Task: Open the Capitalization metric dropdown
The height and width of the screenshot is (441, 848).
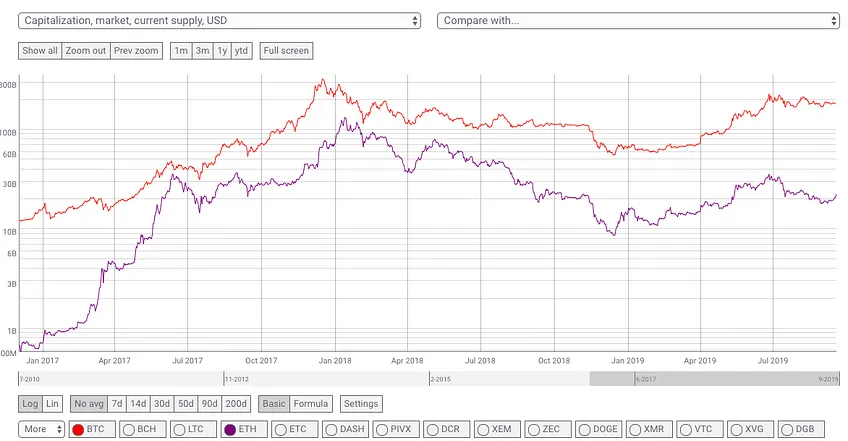Action: (x=219, y=21)
